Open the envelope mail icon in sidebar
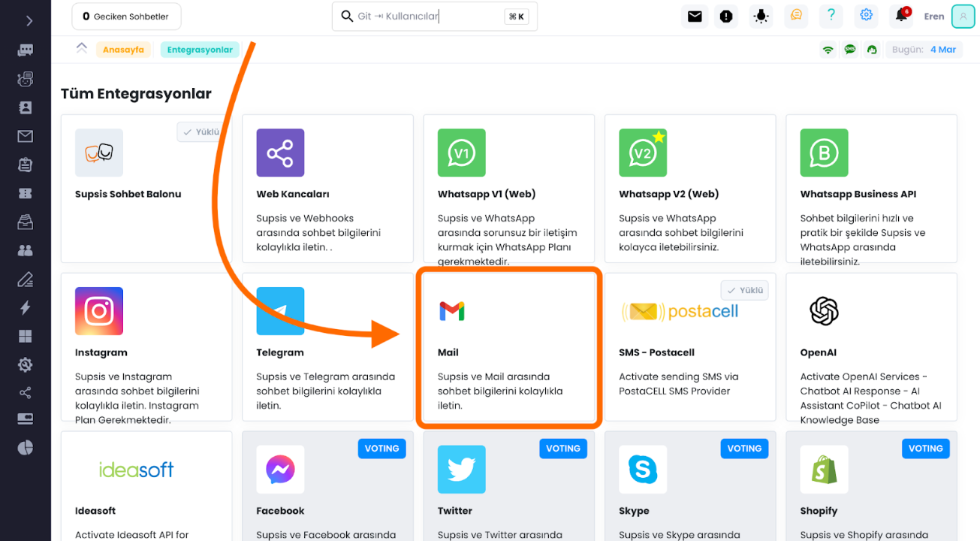The width and height of the screenshot is (980, 541). pyautogui.click(x=26, y=136)
